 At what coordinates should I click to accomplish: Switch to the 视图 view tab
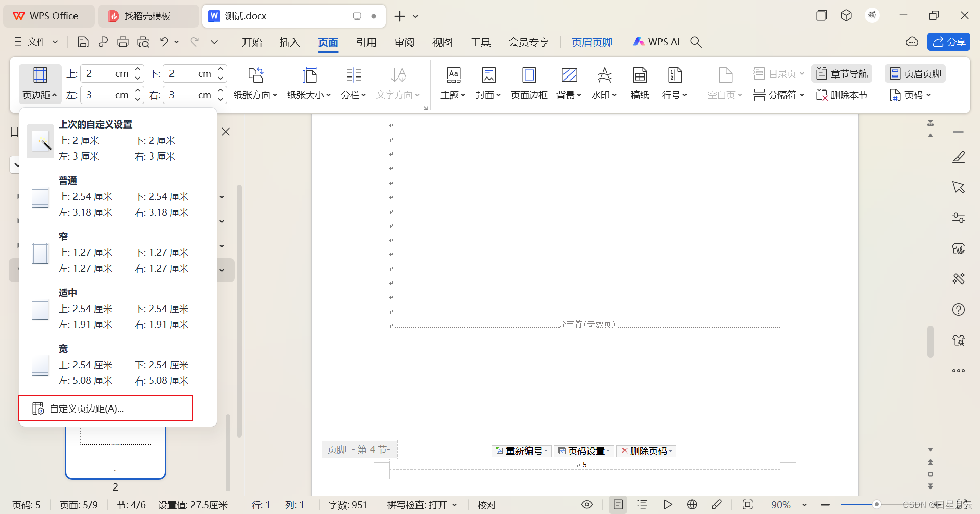tap(443, 42)
